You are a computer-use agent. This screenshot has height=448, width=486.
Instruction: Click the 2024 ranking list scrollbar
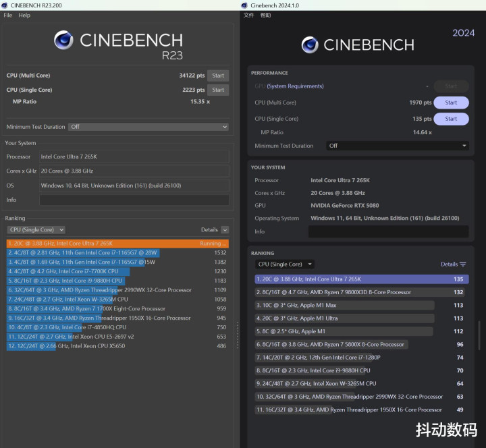click(x=479, y=335)
